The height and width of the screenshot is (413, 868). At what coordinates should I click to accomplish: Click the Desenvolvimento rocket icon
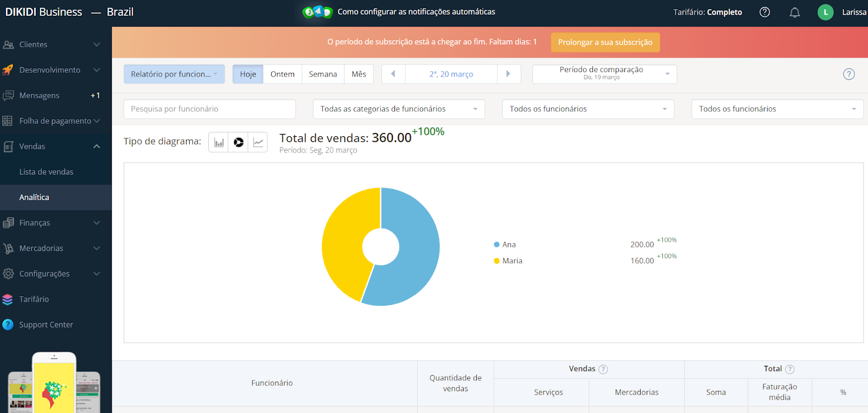tap(8, 70)
